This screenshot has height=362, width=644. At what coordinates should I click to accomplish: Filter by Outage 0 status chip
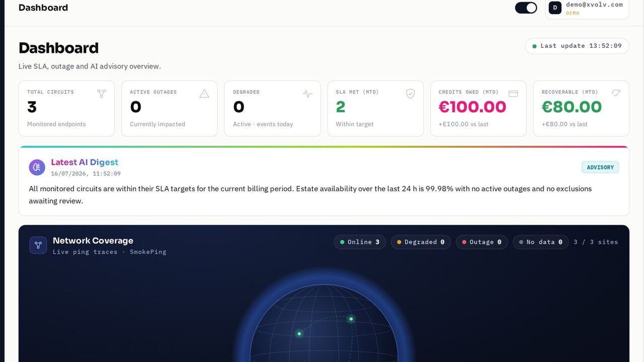(x=481, y=242)
